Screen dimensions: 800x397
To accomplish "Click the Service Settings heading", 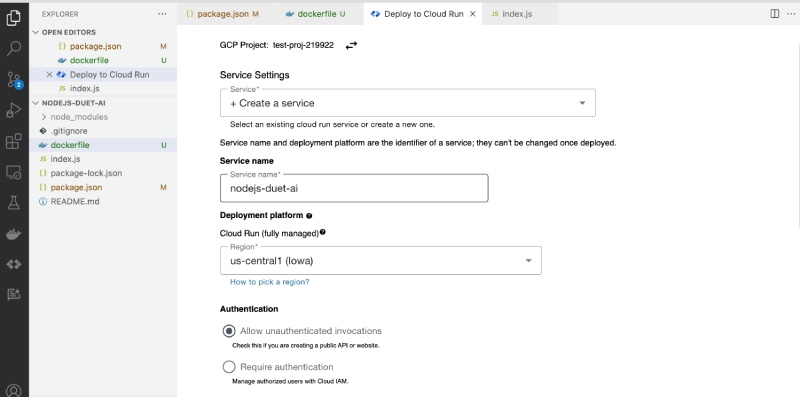I will pos(255,75).
